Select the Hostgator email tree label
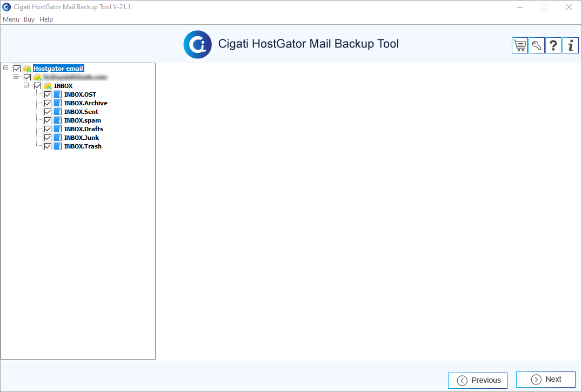The image size is (582, 392). [x=58, y=69]
